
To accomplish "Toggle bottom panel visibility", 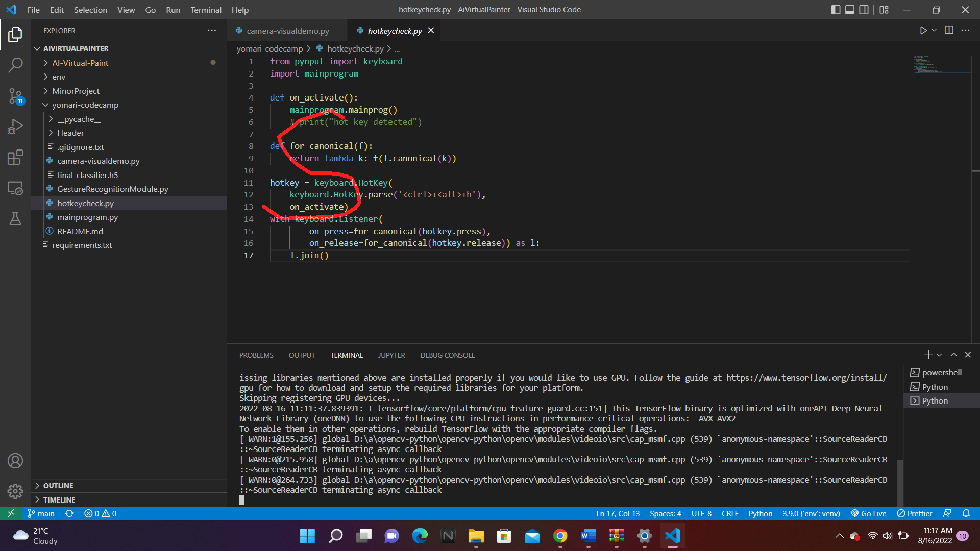I will tap(850, 10).
